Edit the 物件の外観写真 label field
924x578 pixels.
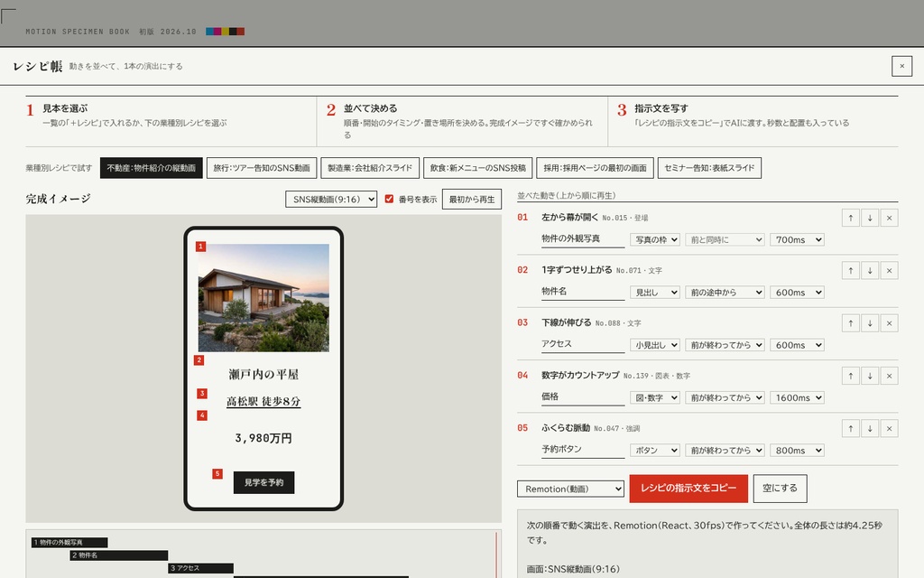point(583,238)
